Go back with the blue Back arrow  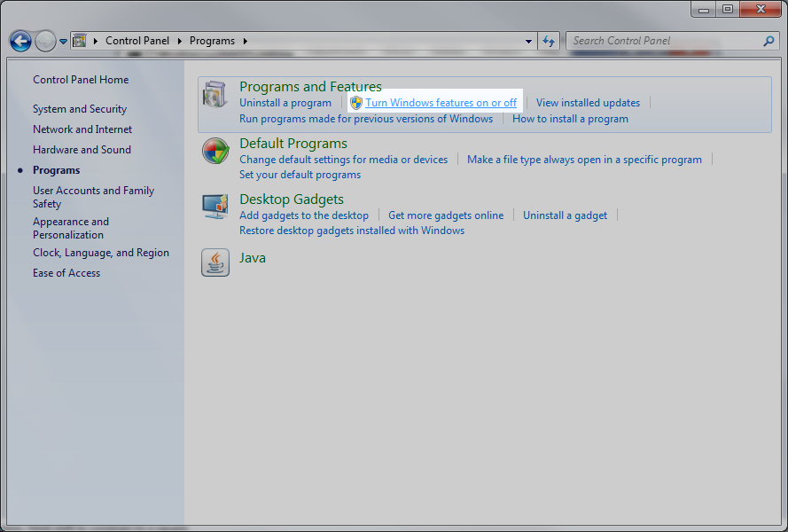[20, 42]
